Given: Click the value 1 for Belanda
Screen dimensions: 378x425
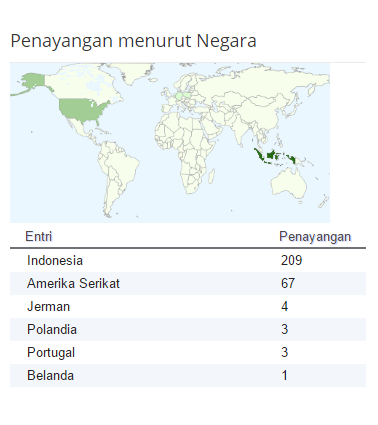Looking at the screenshot, I should (x=284, y=375).
